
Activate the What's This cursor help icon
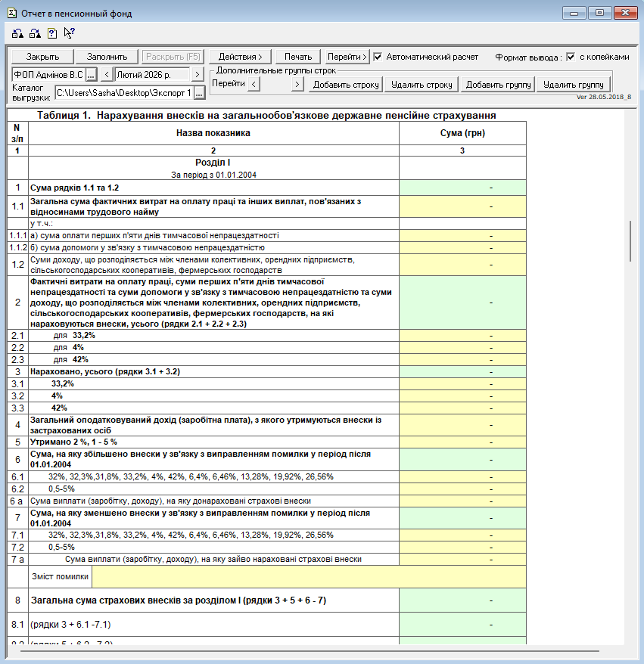[x=70, y=33]
